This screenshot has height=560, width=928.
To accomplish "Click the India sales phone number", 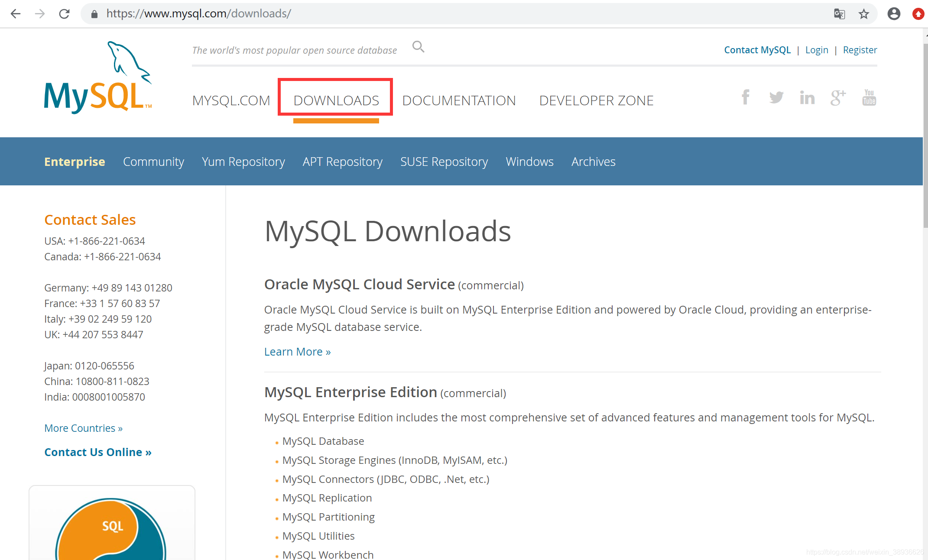I will tap(108, 397).
